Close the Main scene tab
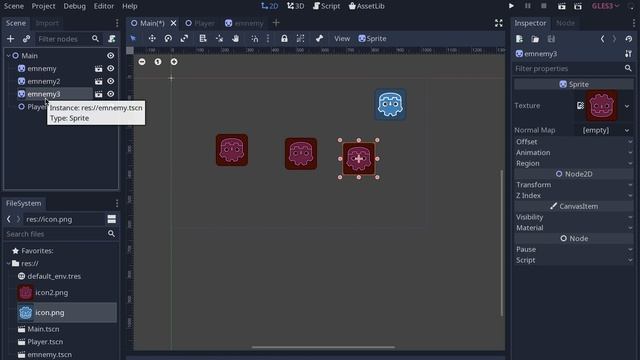Image resolution: width=640 pixels, height=360 pixels. point(173,23)
